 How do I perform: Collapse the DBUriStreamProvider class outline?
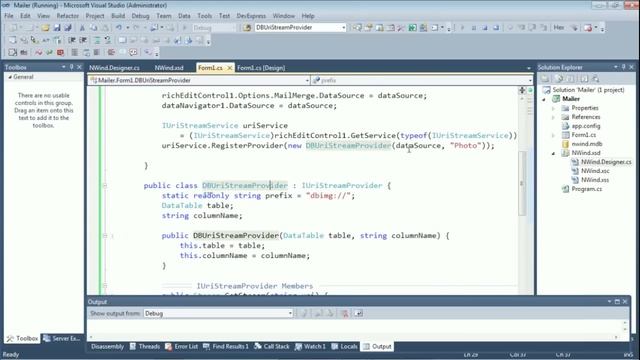click(104, 186)
